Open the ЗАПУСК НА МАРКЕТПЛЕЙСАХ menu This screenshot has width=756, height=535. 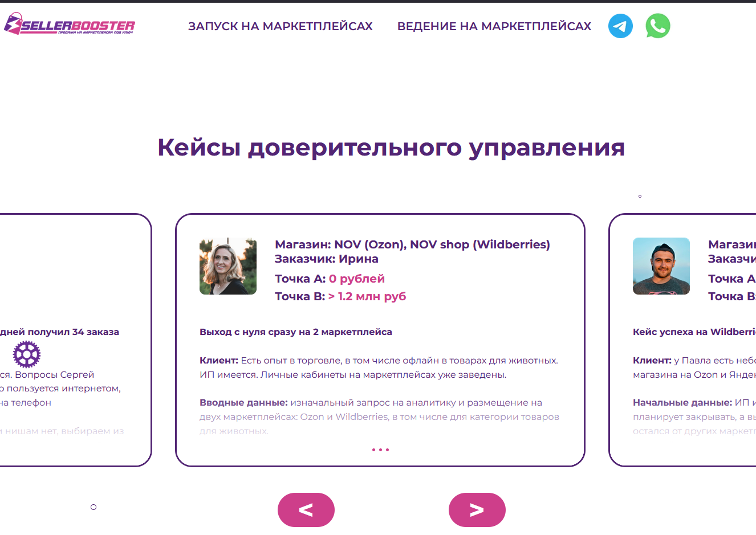281,26
